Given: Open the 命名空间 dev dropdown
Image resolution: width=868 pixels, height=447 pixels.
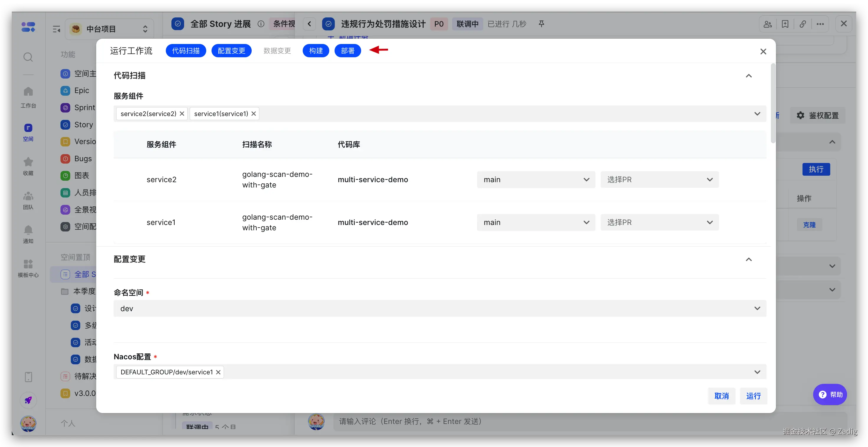Looking at the screenshot, I should point(440,309).
